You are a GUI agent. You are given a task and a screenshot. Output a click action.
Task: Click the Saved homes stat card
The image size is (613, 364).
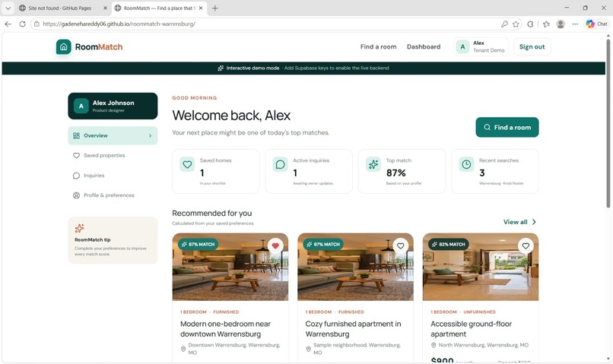pos(216,171)
